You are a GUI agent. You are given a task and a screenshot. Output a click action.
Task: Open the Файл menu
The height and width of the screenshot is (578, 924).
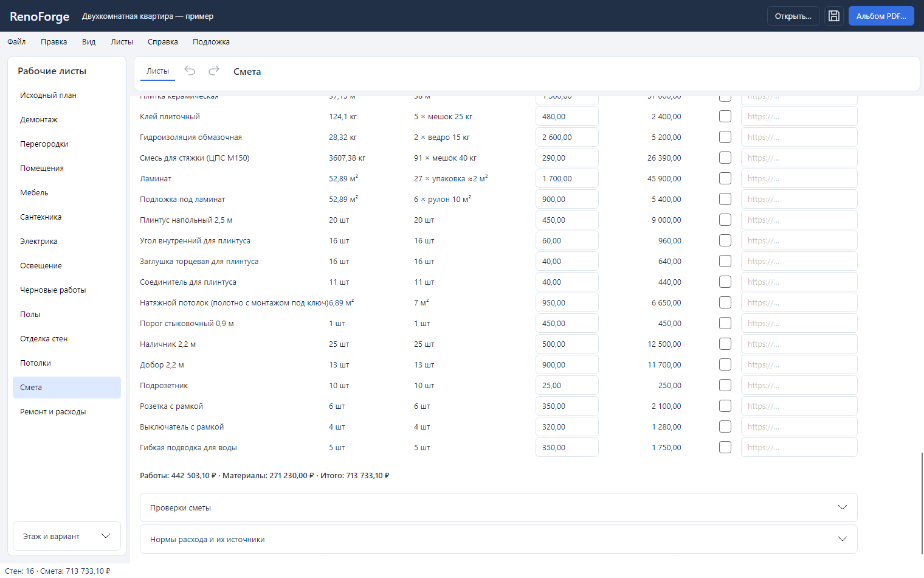pos(16,42)
